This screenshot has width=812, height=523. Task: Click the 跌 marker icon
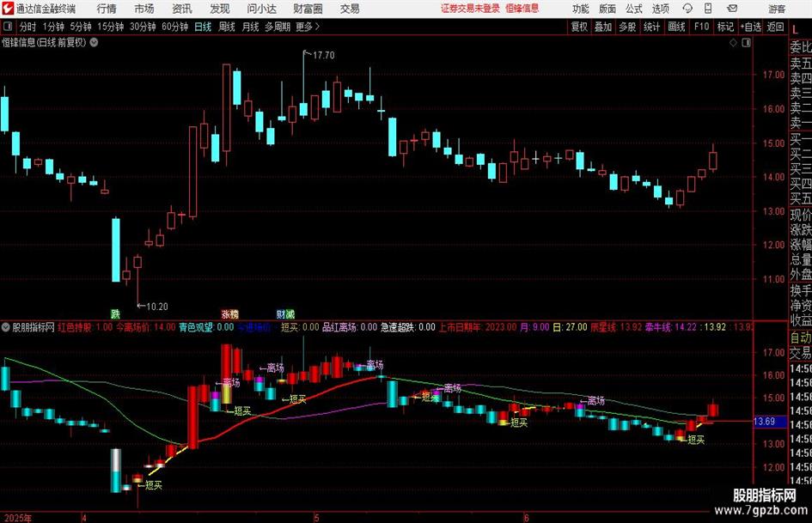115,313
